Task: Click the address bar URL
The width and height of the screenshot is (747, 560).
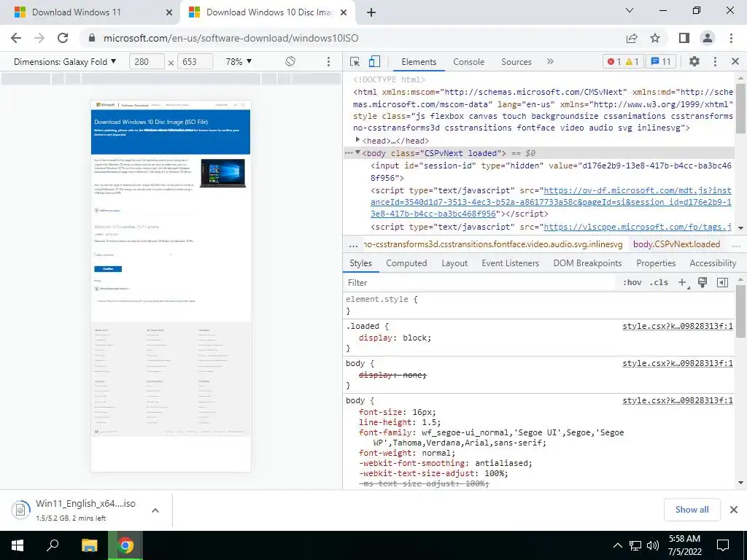Action: [x=231, y=38]
